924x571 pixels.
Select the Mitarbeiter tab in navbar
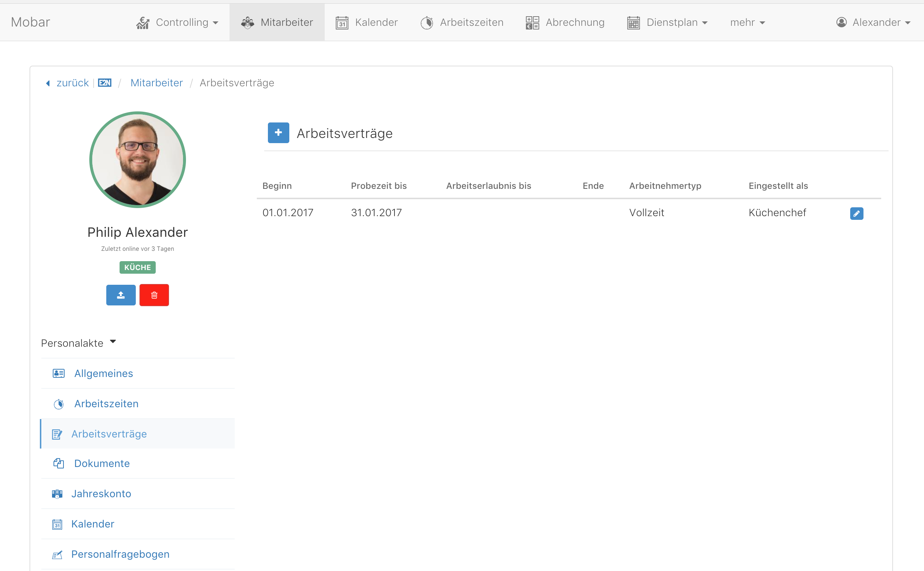[277, 22]
